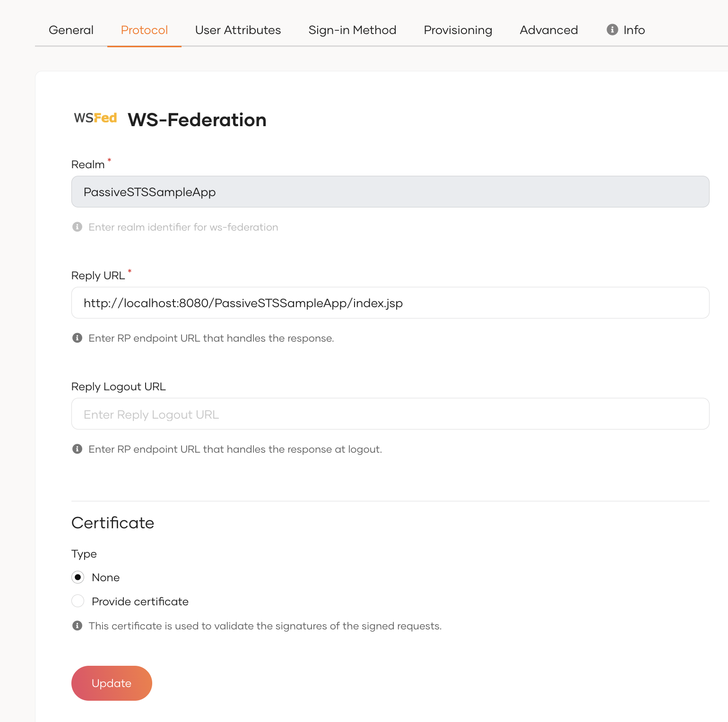
Task: Select the Protocol tab
Action: (144, 30)
